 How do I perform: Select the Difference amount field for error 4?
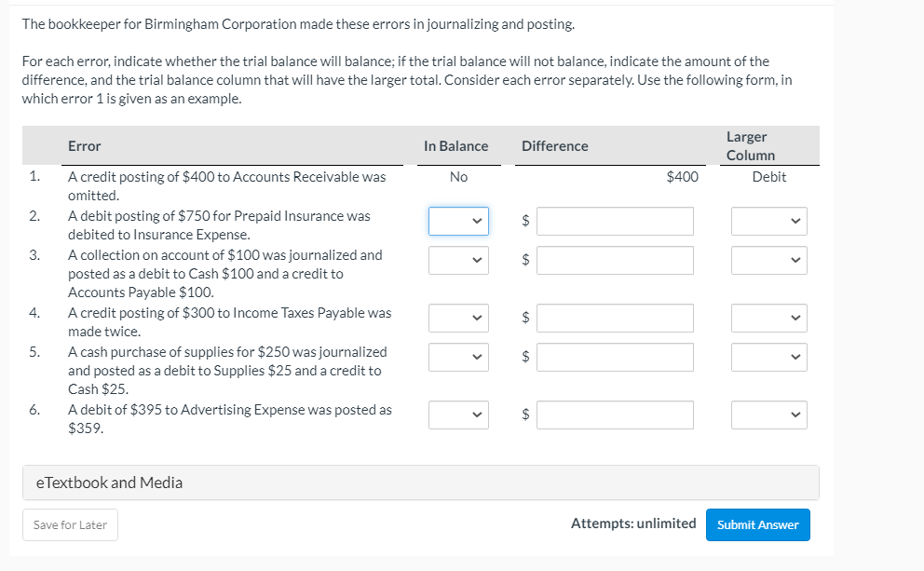(615, 318)
